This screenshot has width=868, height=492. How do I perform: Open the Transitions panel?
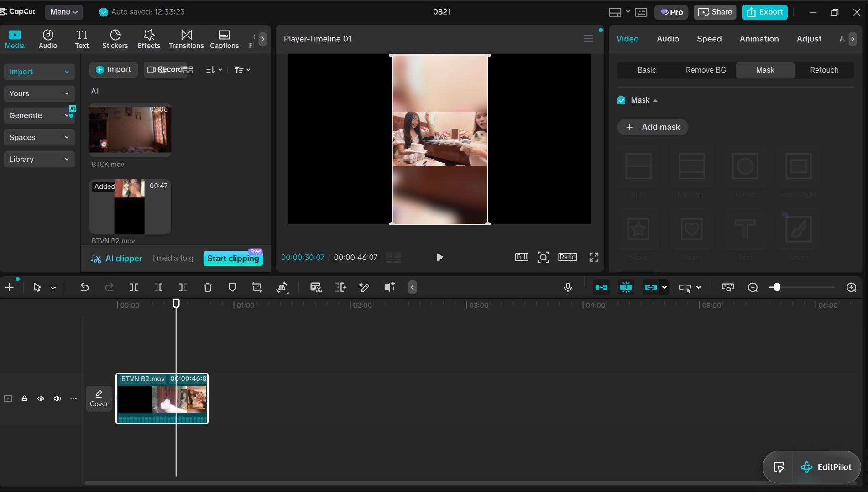coord(186,39)
